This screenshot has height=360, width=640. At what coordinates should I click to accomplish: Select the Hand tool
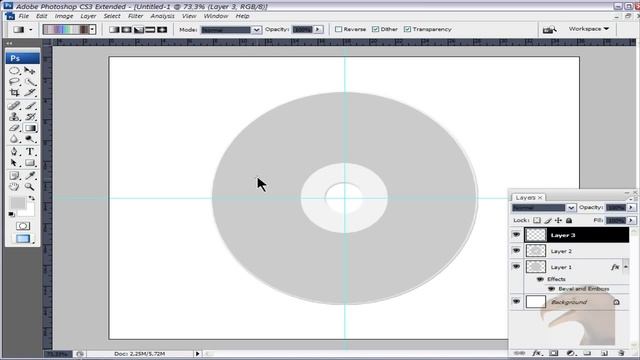click(x=14, y=187)
